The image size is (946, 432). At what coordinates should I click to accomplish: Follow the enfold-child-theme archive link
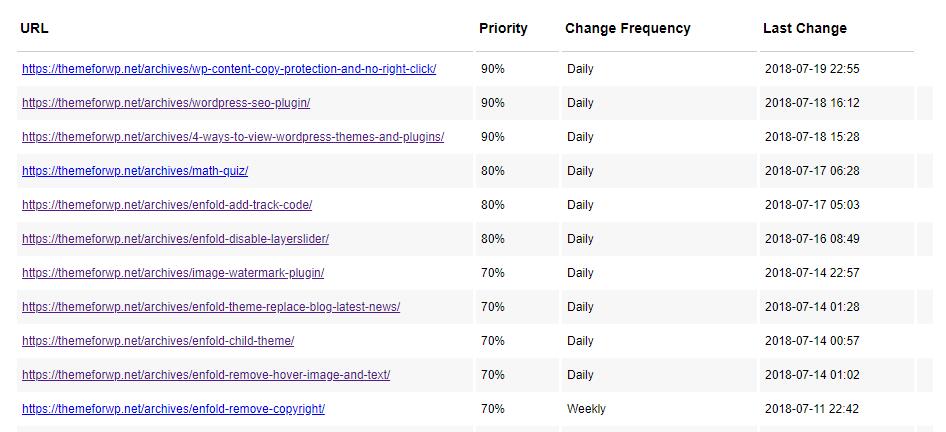(x=158, y=341)
